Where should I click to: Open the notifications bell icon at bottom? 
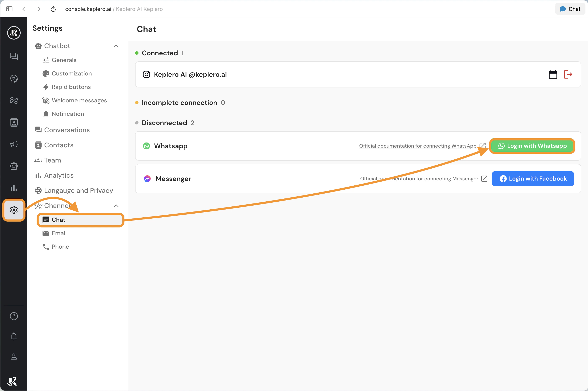click(14, 336)
